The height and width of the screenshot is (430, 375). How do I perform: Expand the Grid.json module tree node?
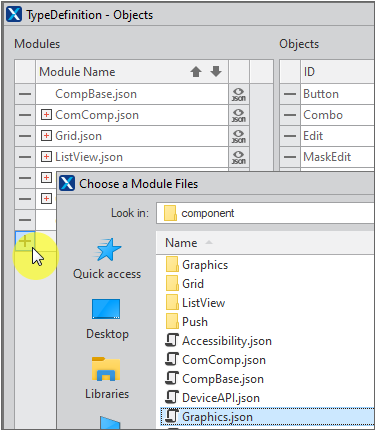pos(46,136)
